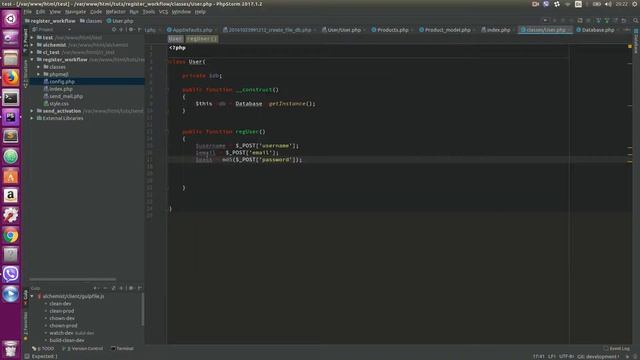Switch to the Product_model.php editor tab
This screenshot has width=640, height=360.
pos(447,30)
